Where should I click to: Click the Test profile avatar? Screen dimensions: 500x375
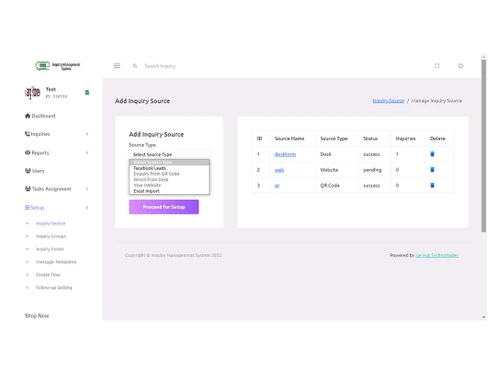[x=33, y=92]
